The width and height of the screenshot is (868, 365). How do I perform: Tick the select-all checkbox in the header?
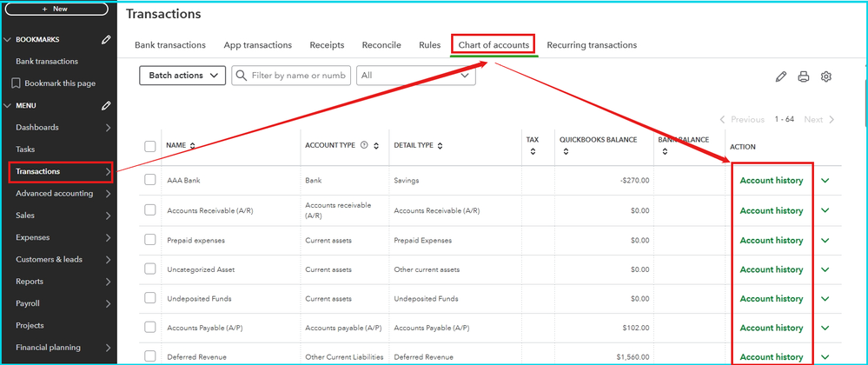click(150, 146)
